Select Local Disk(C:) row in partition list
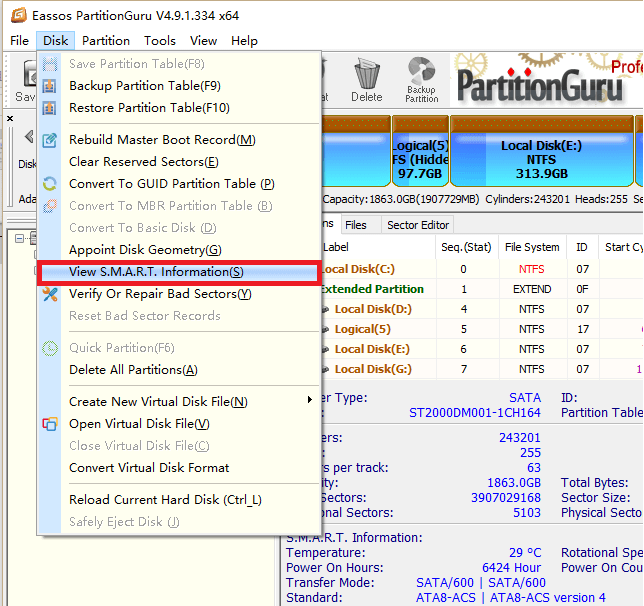 click(x=482, y=269)
